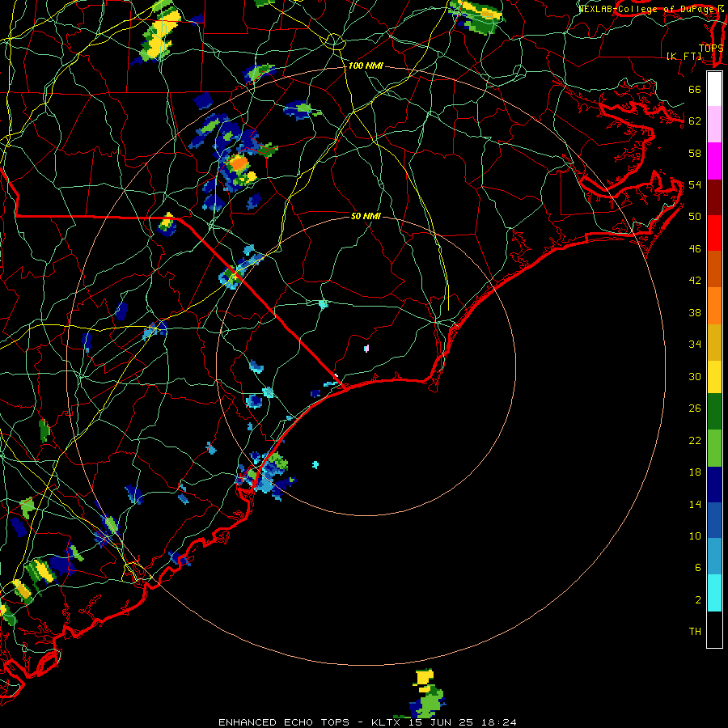Click the bright orange legend swatch
The image size is (728, 728).
[714, 306]
